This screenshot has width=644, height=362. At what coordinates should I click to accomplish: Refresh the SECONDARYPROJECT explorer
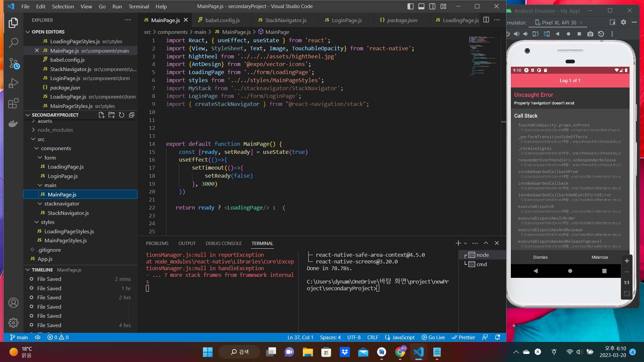pyautogui.click(x=121, y=115)
